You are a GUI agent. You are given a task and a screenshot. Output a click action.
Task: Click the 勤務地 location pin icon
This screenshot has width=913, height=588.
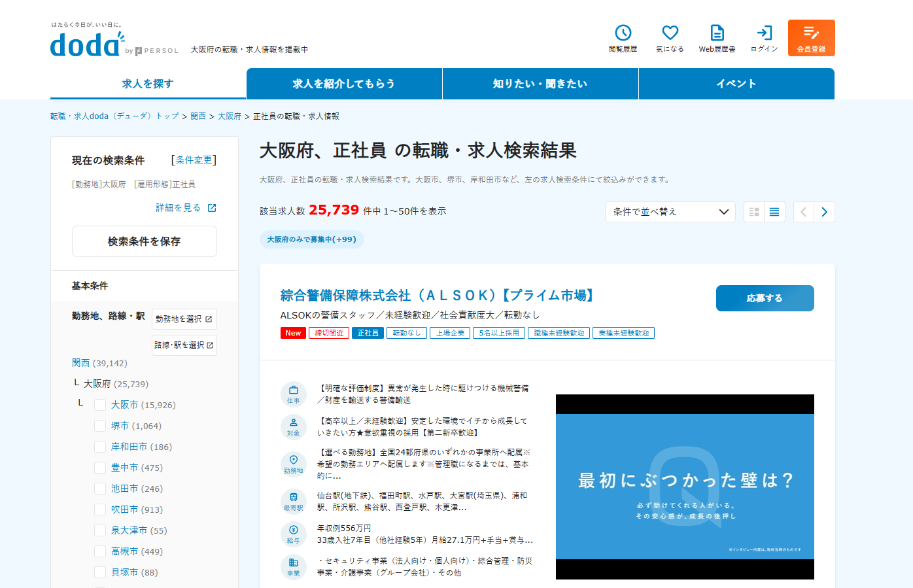(294, 464)
